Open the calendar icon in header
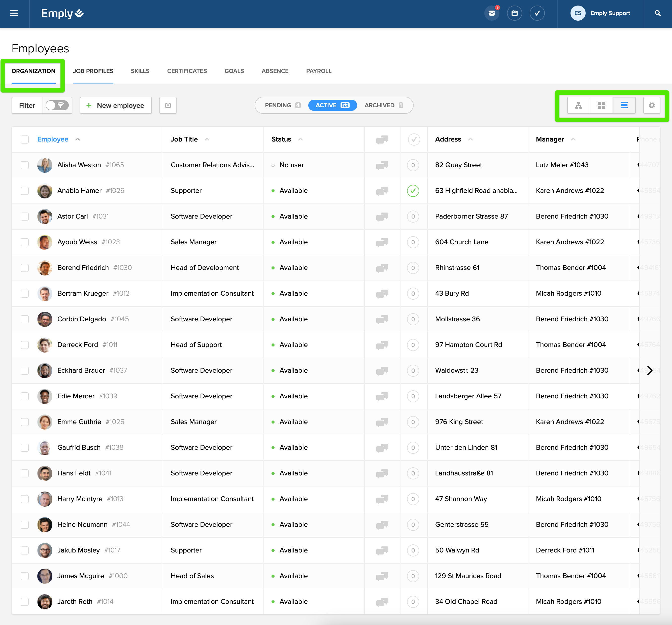Viewport: 672px width, 625px height. [514, 13]
